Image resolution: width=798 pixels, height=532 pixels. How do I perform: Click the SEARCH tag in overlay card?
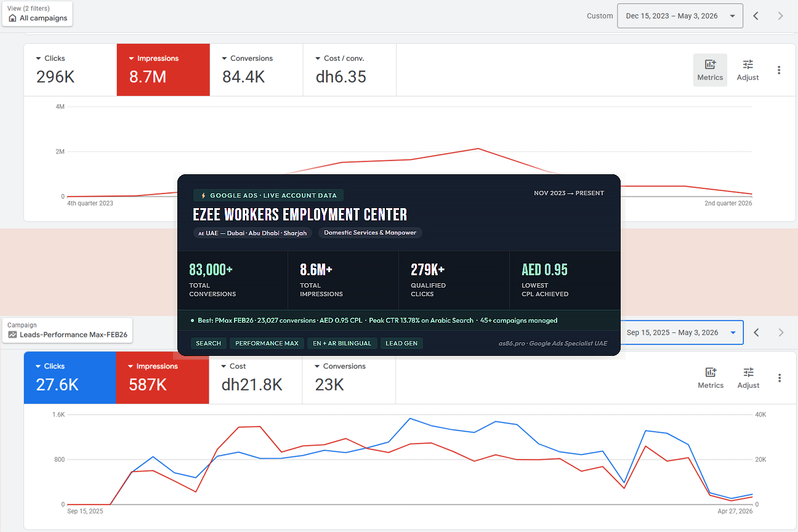209,343
